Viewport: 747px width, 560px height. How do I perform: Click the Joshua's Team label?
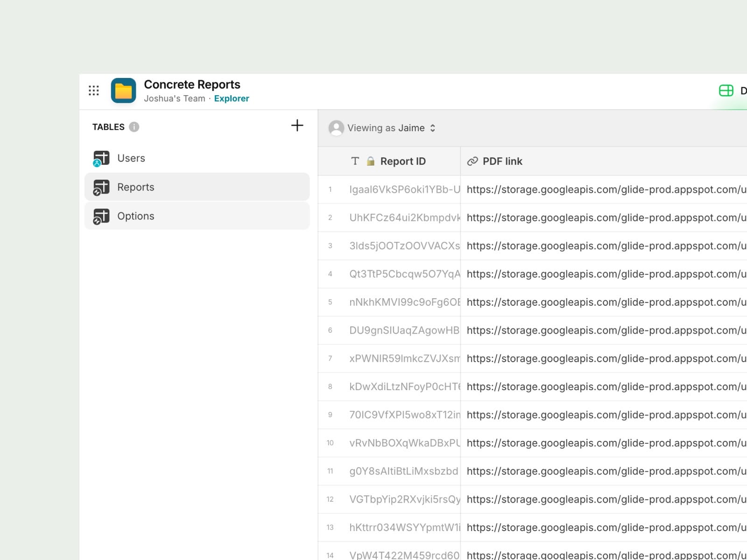pos(175,98)
